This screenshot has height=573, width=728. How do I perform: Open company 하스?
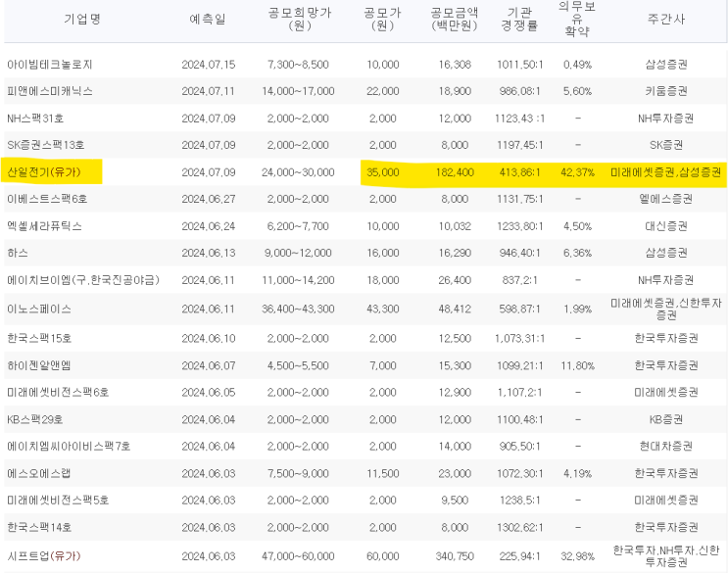18,253
